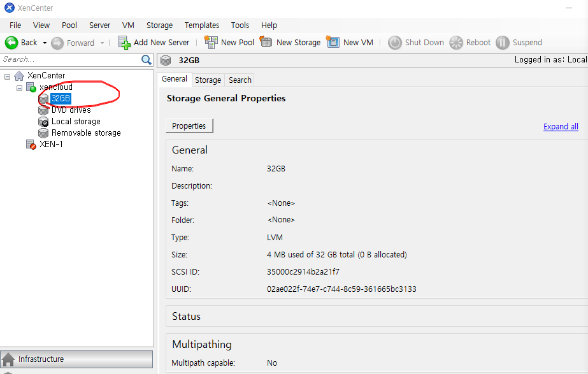
Task: Select the xencloud server tree item
Action: click(56, 87)
